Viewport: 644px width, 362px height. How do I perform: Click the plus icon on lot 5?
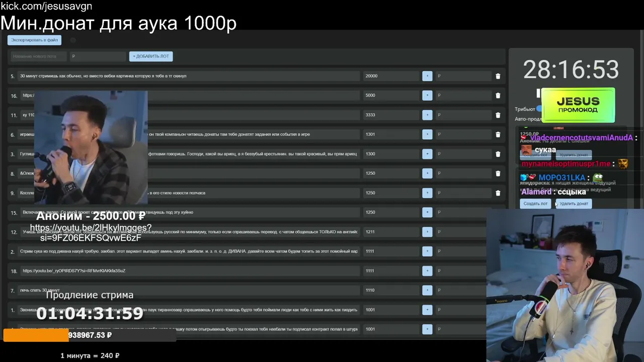pos(427,76)
